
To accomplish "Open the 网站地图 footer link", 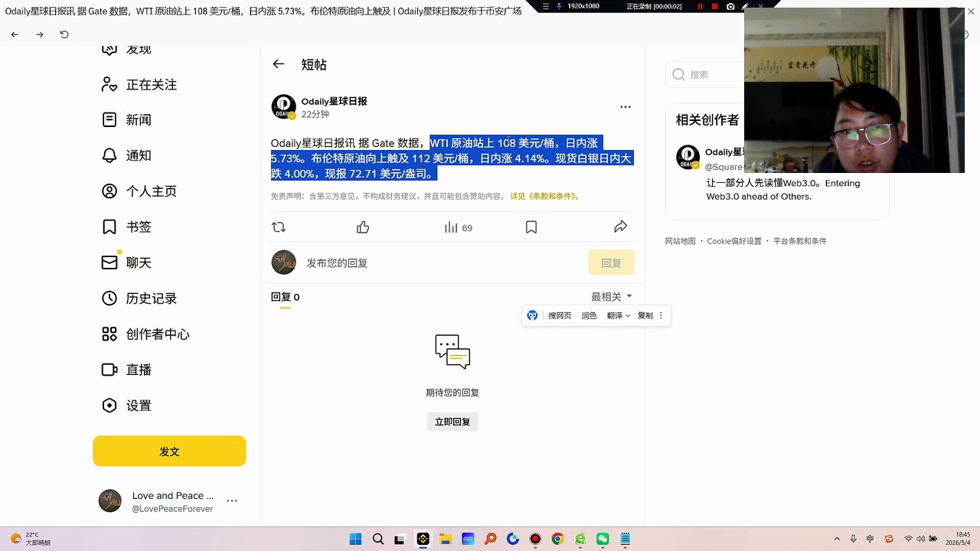I will coord(680,241).
